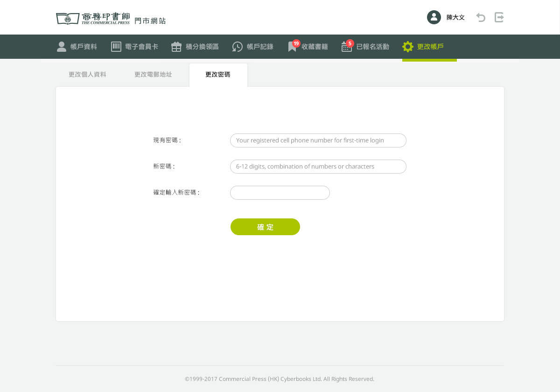Focus the 現有密碼 input field
560x392 pixels.
[x=318, y=140]
